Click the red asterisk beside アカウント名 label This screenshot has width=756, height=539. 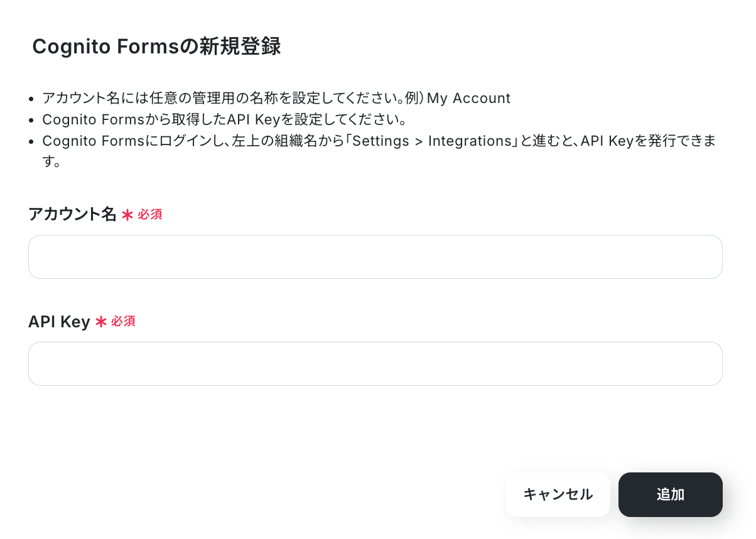click(127, 215)
